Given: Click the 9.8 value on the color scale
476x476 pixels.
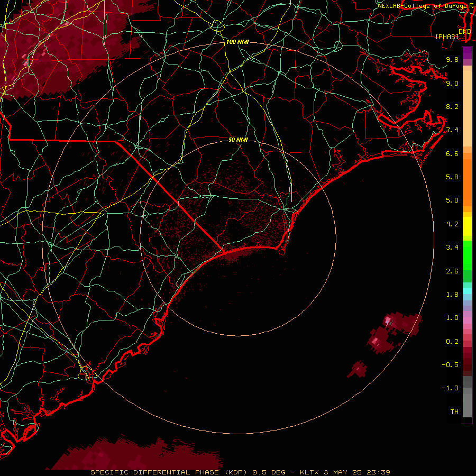Looking at the screenshot, I should point(452,59).
